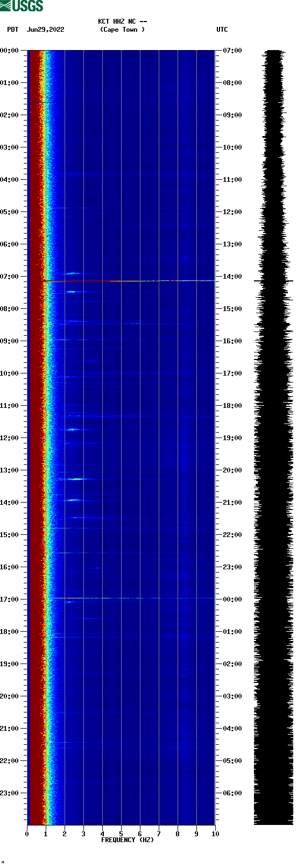The height and width of the screenshot is (868, 297).
Task: Click the 3 Hz frequency tick label
Action: [83, 834]
